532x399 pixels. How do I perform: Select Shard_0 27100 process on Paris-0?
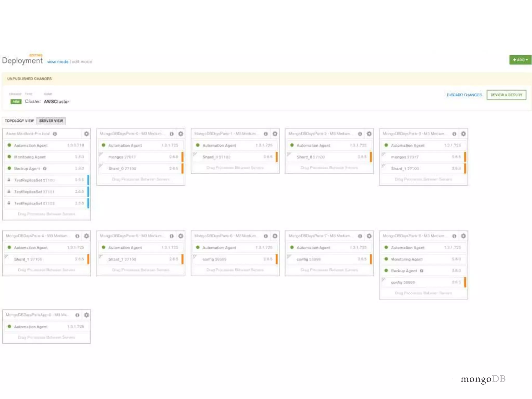[141, 169]
